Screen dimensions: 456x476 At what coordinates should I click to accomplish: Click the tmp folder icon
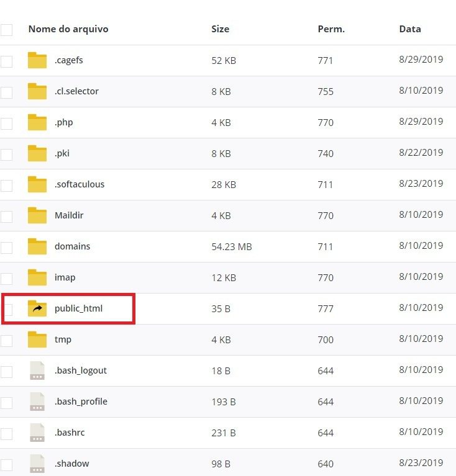click(37, 339)
